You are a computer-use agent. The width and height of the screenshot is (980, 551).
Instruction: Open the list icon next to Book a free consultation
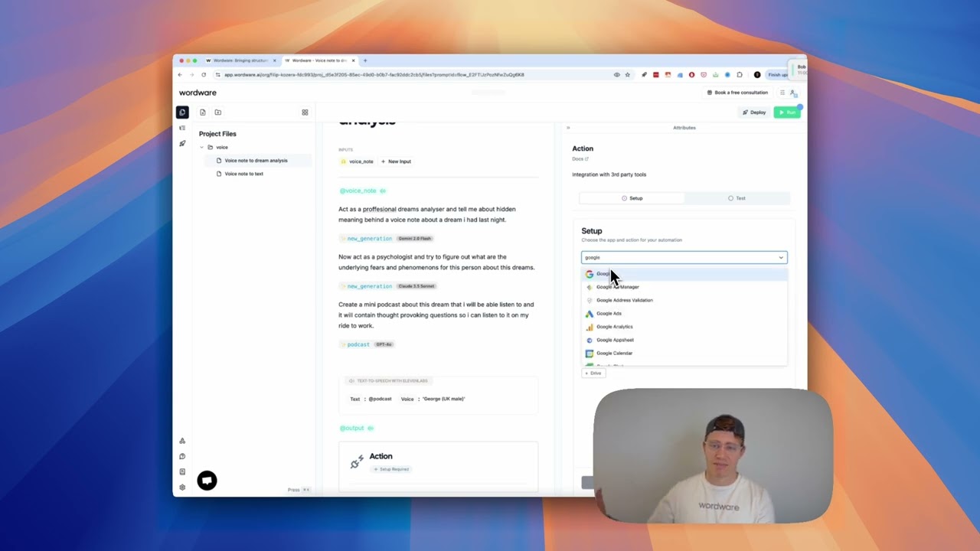pos(782,93)
